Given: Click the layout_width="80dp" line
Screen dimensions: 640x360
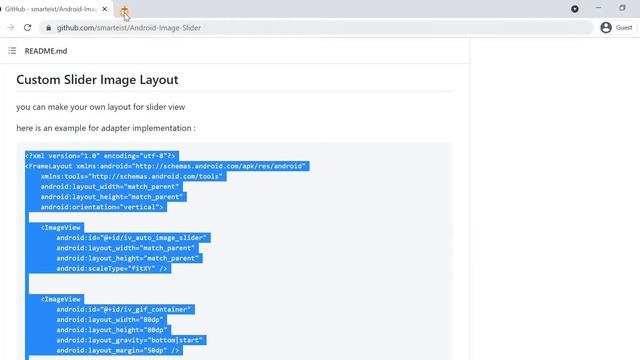Looking at the screenshot, I should tap(111, 320).
